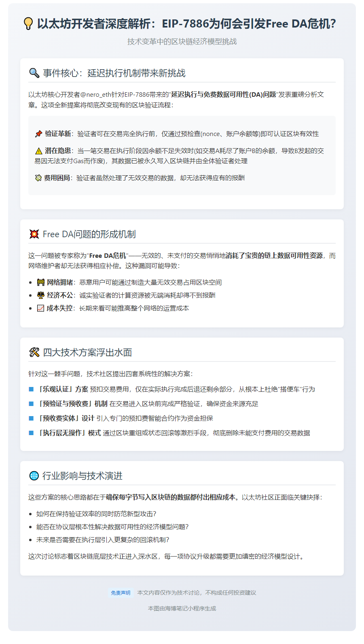Click the question 如何在保持验证效率的同时防范新型攻击？
The image size is (364, 644).
pos(96,514)
